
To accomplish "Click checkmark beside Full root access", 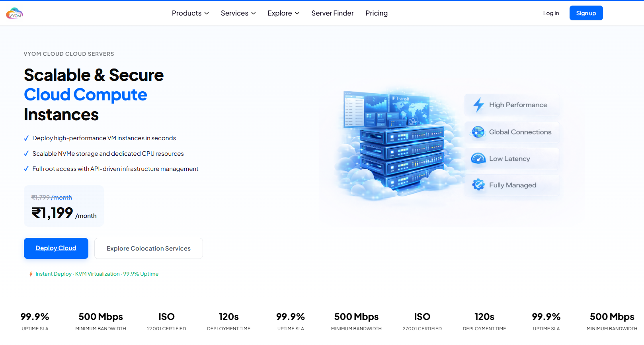I will pos(26,169).
